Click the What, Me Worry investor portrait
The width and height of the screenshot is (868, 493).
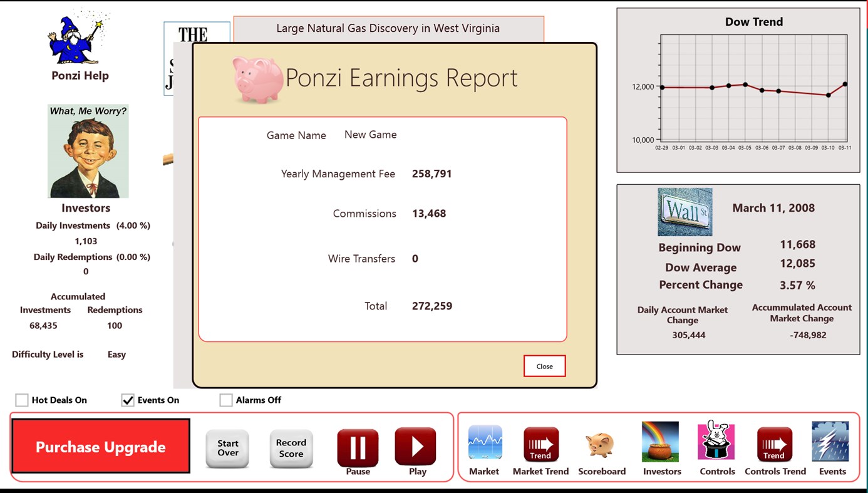88,150
